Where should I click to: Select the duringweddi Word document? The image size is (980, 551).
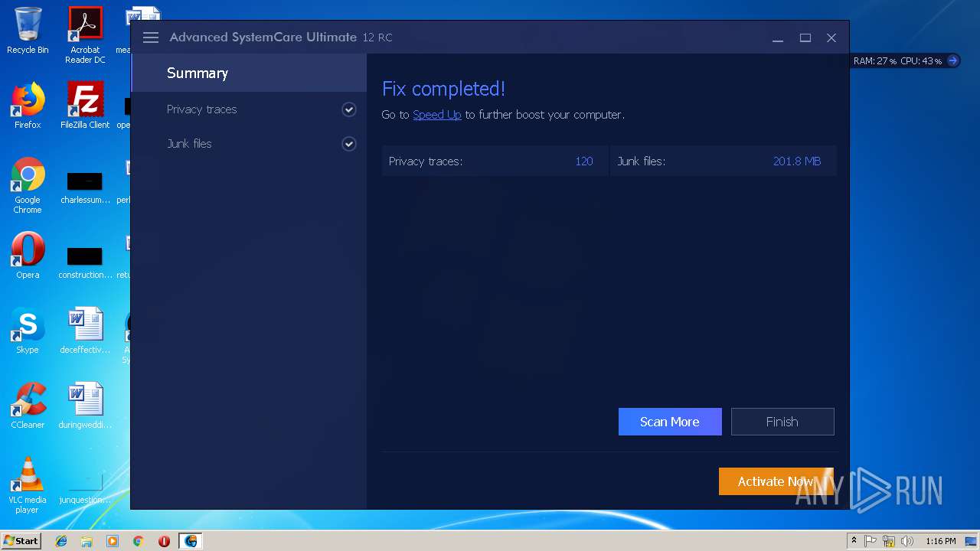(85, 406)
